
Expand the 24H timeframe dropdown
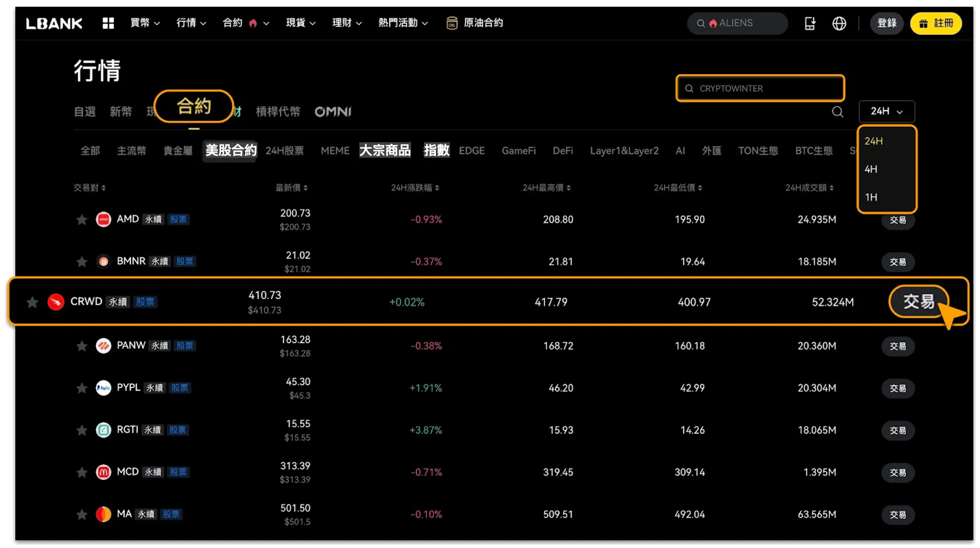pos(886,112)
